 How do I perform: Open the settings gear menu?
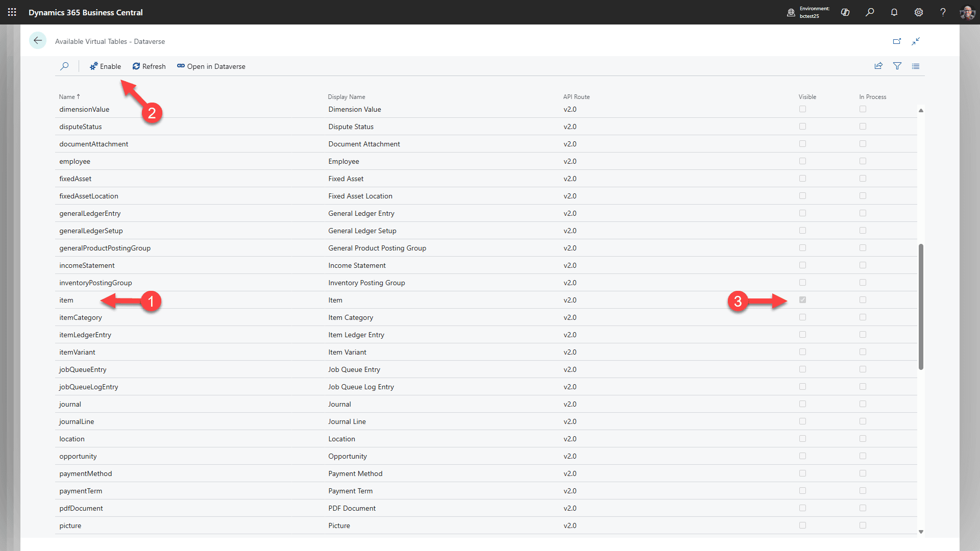click(x=919, y=12)
